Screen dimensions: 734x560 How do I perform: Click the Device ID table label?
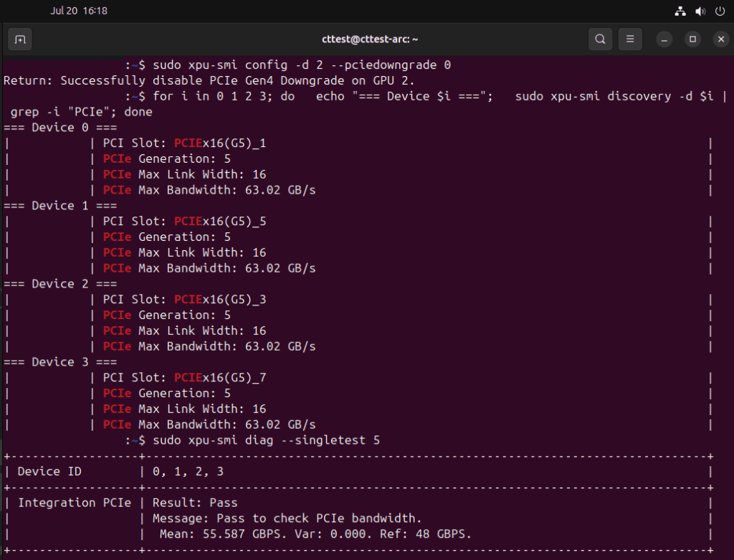(49, 472)
